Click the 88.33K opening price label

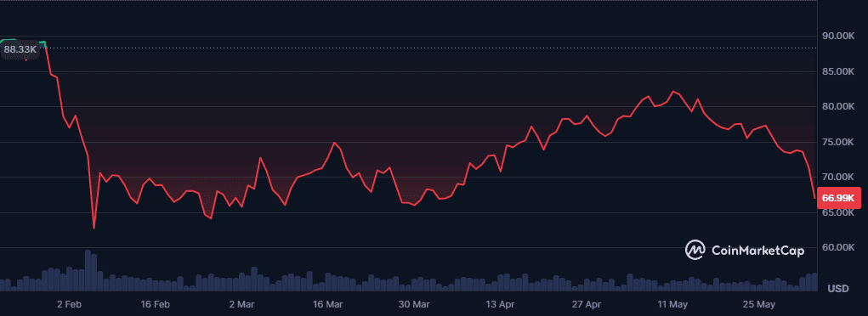(20, 49)
